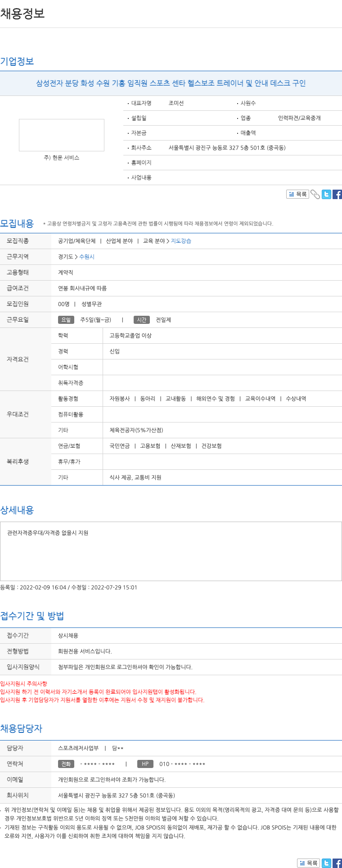The width and height of the screenshot is (342, 868).
Task: Share on Facebook using the top icon
Action: tap(337, 194)
